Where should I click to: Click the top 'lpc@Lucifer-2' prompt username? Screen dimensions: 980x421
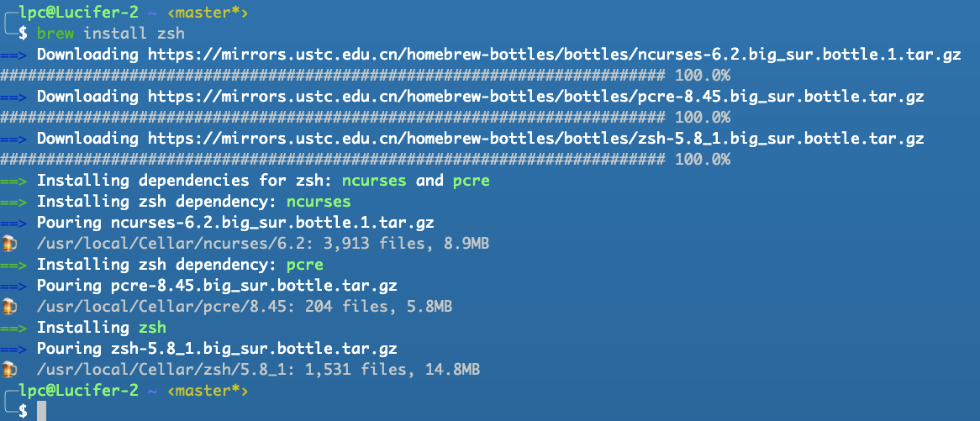click(x=78, y=12)
